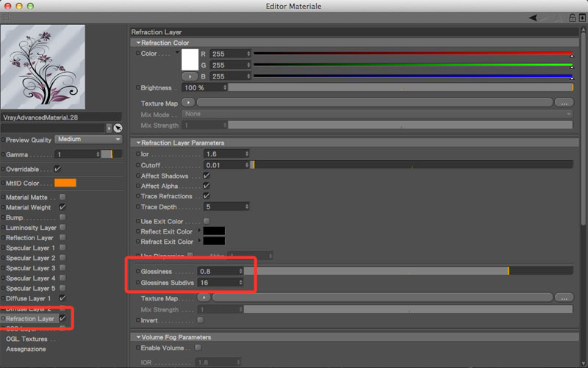
Task: Click the orange MtlID Color swatch
Action: pyautogui.click(x=65, y=183)
